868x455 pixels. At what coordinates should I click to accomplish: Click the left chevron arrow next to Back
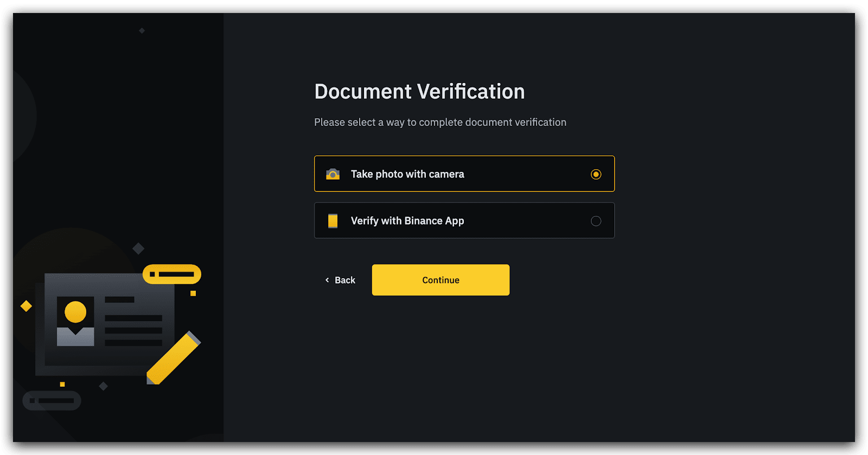(x=327, y=280)
